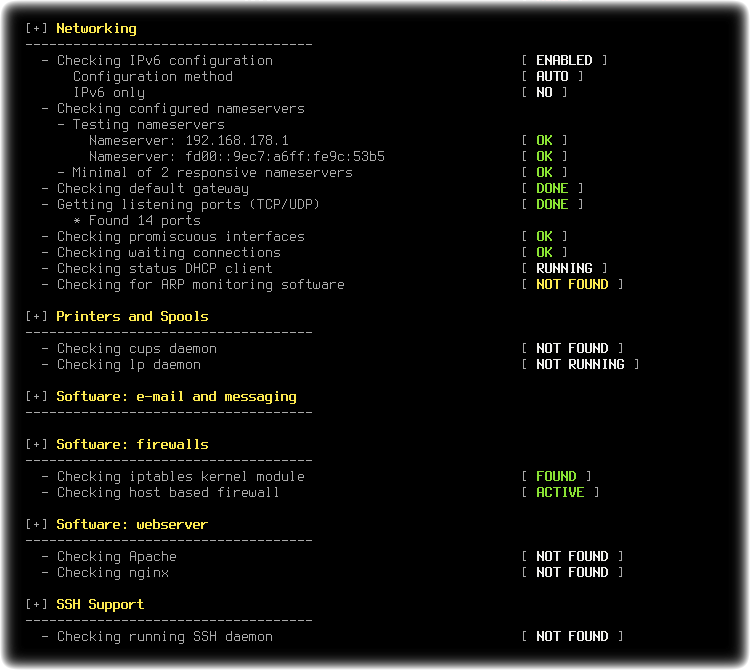This screenshot has height=670, width=750.
Task: Click FOUND status for iptables kernel module
Action: [x=556, y=476]
